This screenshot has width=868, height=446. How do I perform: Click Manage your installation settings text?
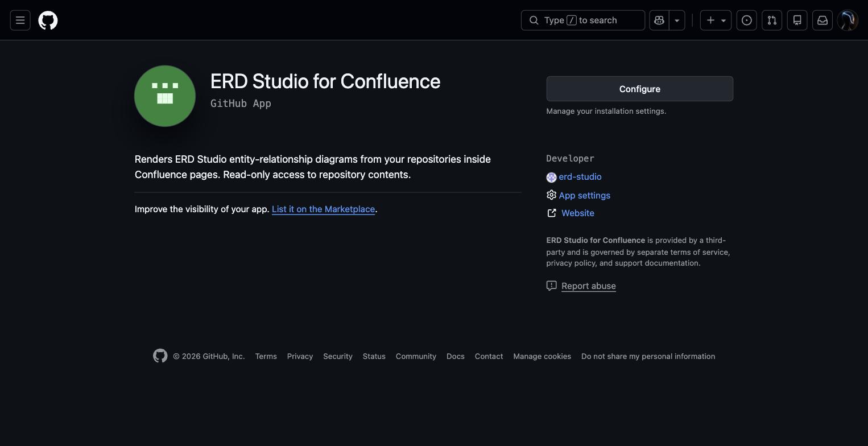606,111
